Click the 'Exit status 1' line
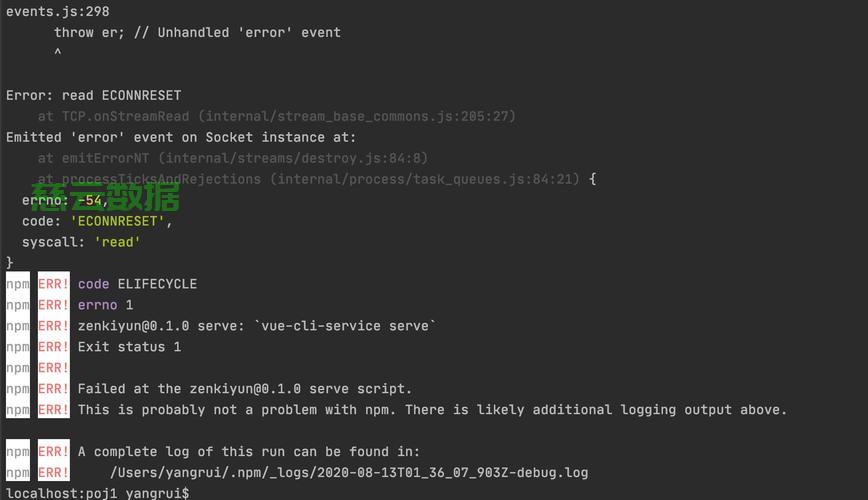Image resolution: width=868 pixels, height=500 pixels. pos(129,347)
